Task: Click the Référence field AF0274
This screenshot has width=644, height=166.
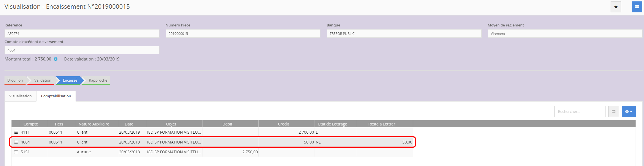Action: click(x=82, y=34)
